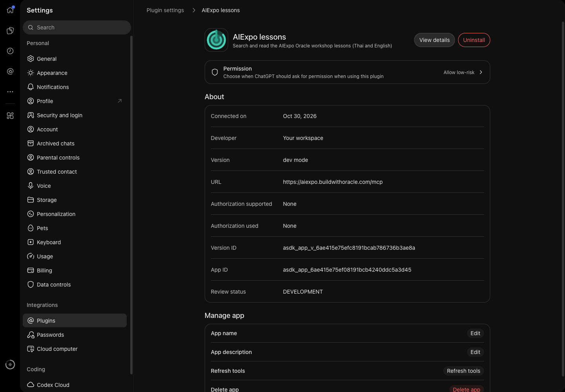
Task: Open Keyboard settings
Action: point(75,242)
